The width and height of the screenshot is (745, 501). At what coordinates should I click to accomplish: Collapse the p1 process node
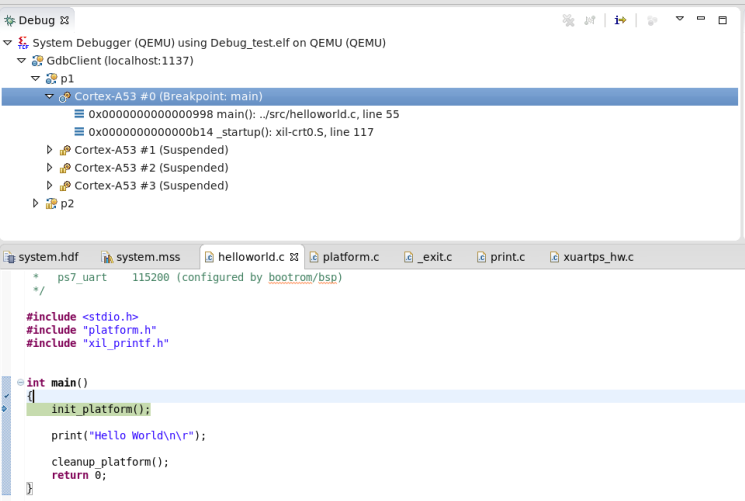coord(36,78)
